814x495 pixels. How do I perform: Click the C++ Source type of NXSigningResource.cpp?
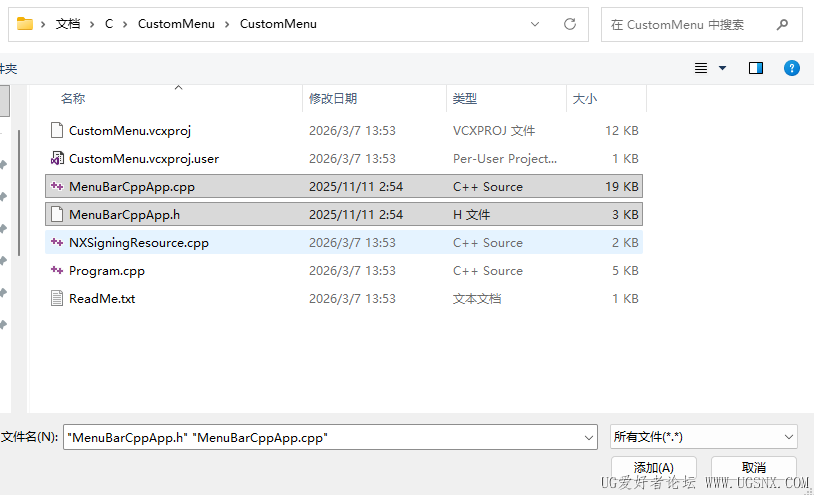[487, 243]
